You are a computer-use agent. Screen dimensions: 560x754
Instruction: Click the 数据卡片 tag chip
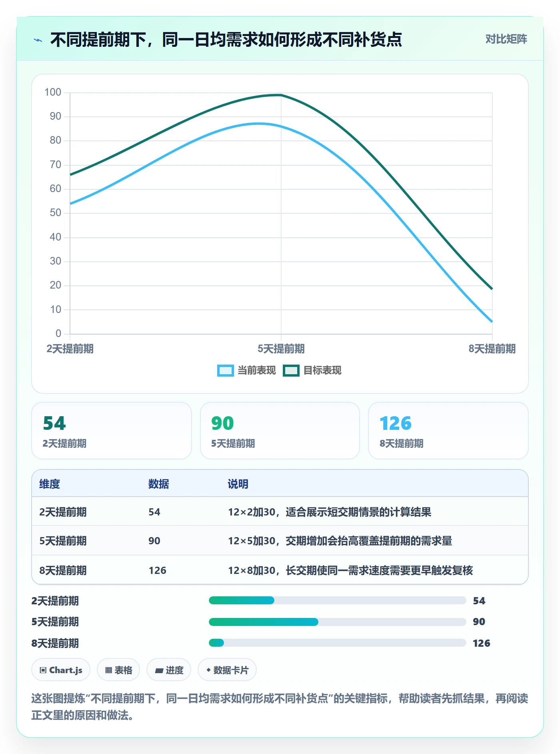tap(227, 670)
